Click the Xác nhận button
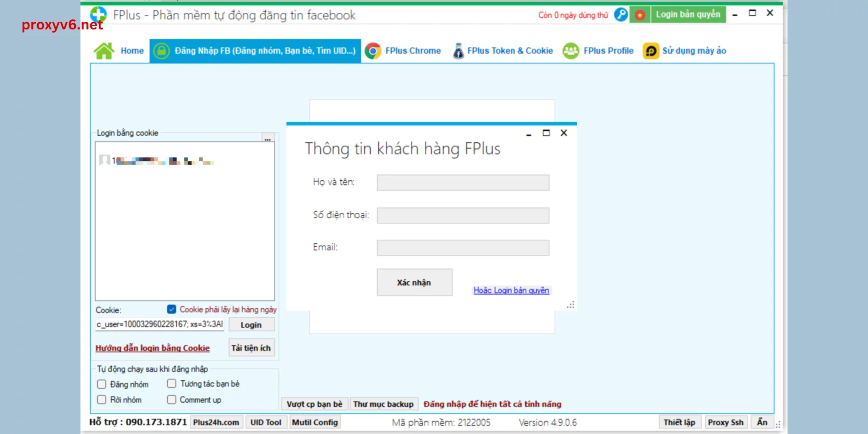 (x=415, y=283)
